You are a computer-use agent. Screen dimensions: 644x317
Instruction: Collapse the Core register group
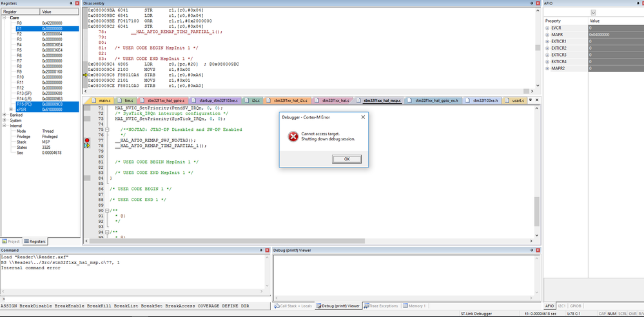tap(5, 17)
